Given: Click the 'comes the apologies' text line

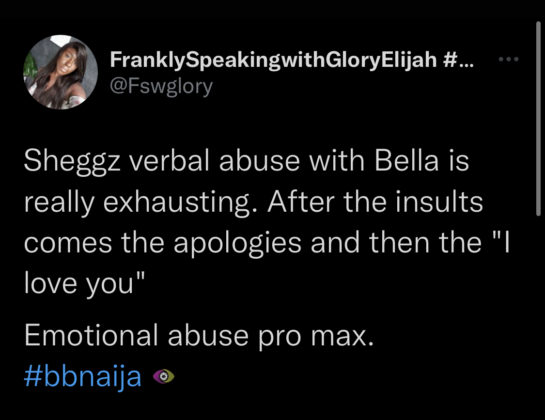Looking at the screenshot, I should (x=162, y=243).
